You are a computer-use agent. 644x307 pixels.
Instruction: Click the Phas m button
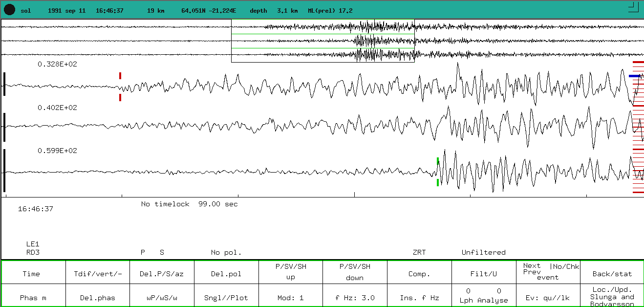click(33, 298)
